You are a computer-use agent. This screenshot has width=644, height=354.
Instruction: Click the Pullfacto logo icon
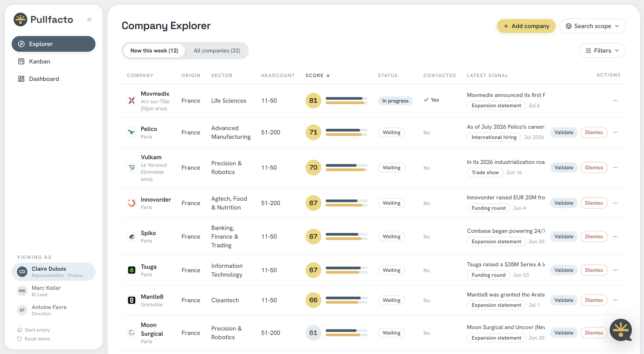[20, 19]
